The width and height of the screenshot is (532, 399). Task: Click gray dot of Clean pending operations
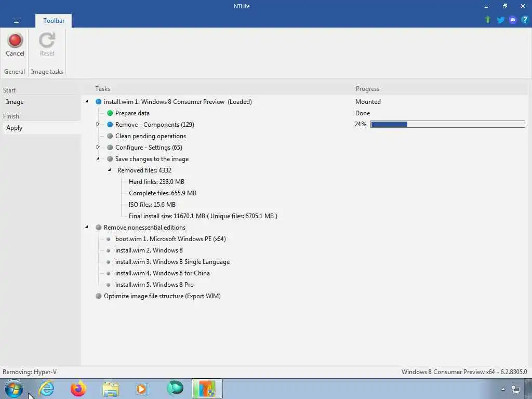point(110,136)
